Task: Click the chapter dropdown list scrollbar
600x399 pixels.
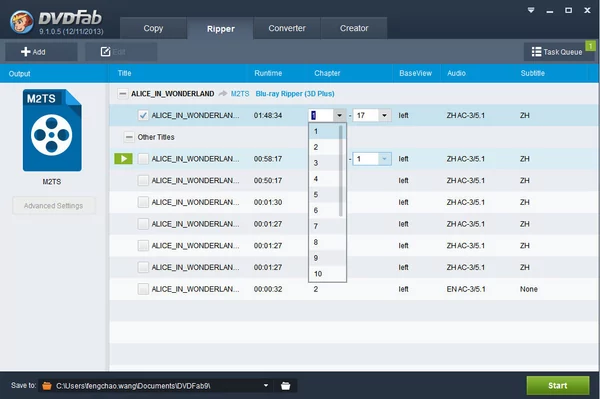Action: pos(341,171)
